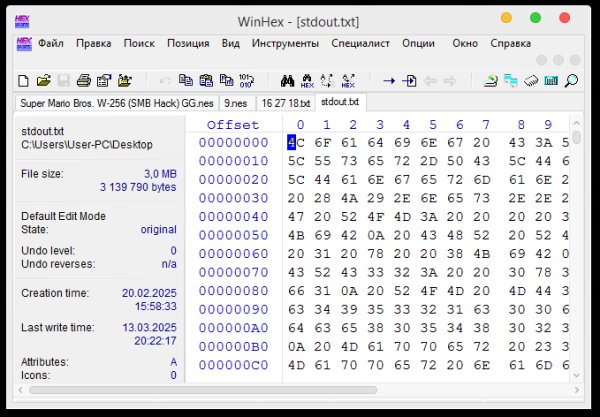Click the horizontal scrollbar thumb

[203, 390]
